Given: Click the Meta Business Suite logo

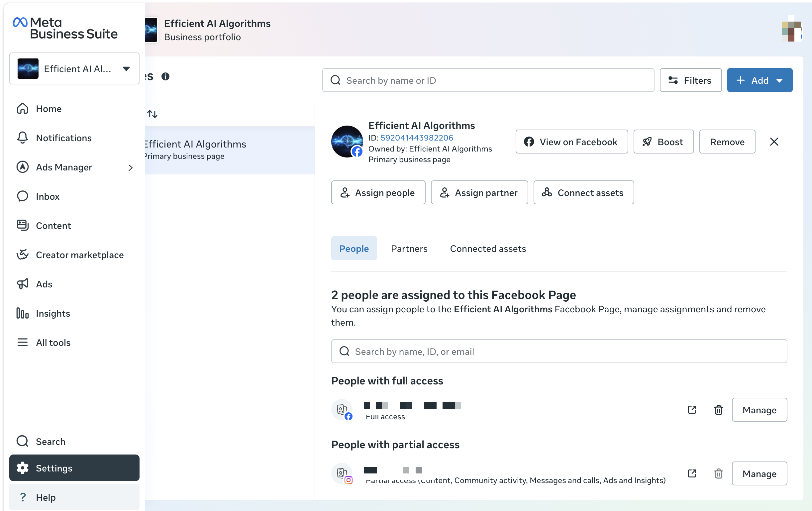Looking at the screenshot, I should [x=65, y=28].
